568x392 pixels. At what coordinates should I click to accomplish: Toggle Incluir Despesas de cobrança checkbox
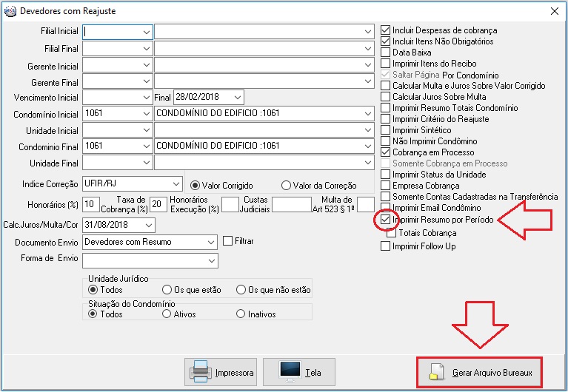[385, 30]
